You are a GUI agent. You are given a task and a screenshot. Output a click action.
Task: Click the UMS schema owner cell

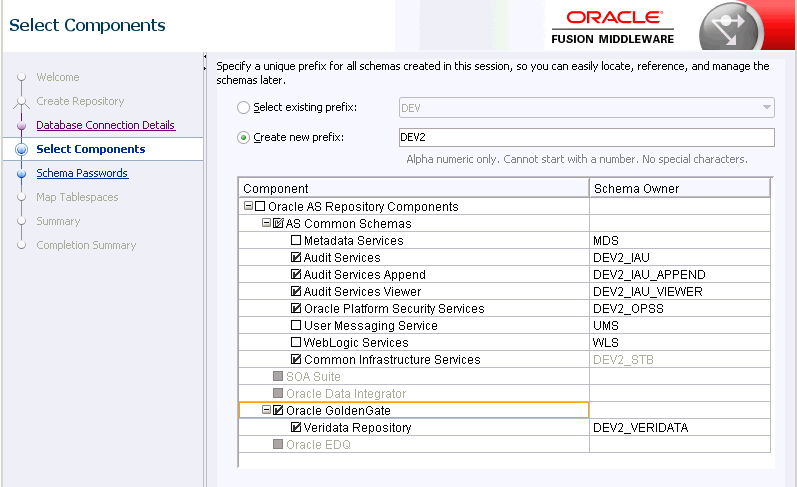point(680,325)
